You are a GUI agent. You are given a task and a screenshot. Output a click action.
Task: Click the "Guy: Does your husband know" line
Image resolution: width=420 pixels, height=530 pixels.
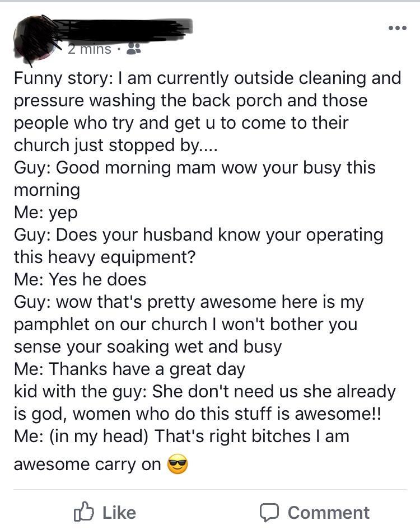click(198, 235)
